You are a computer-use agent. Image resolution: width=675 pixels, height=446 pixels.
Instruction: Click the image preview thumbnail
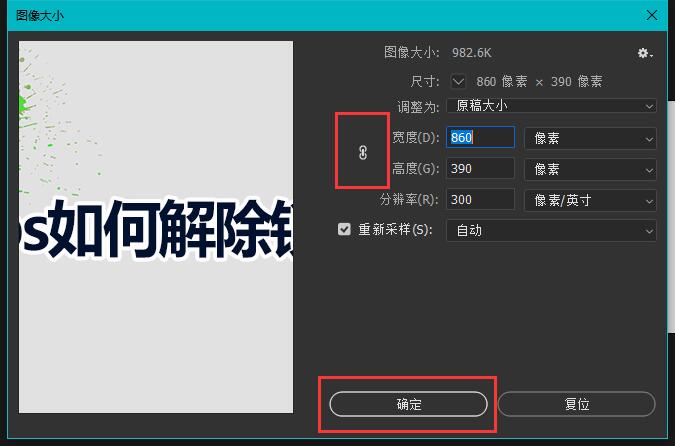click(x=156, y=227)
